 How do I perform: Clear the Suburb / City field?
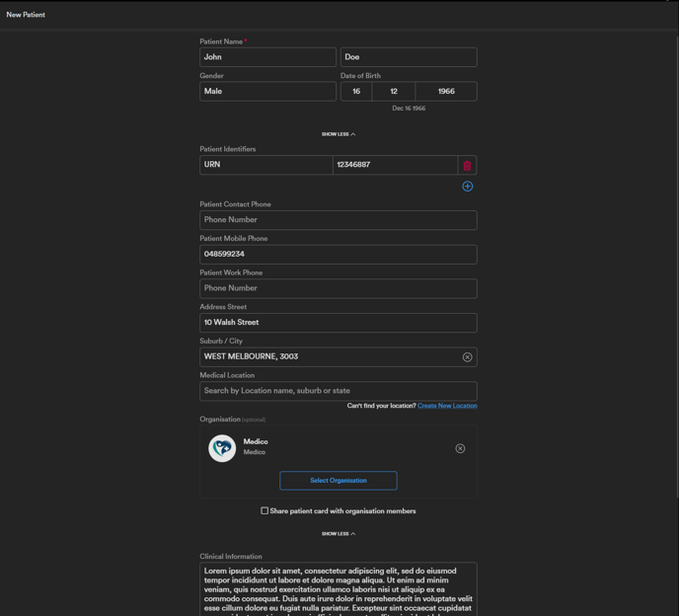point(467,357)
